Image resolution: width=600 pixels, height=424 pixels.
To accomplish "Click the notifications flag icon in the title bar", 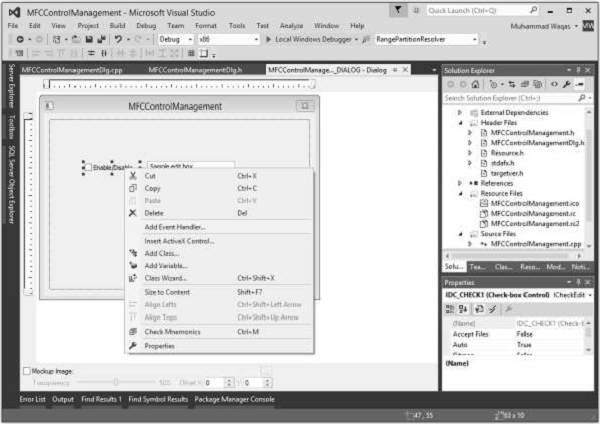I will click(398, 10).
